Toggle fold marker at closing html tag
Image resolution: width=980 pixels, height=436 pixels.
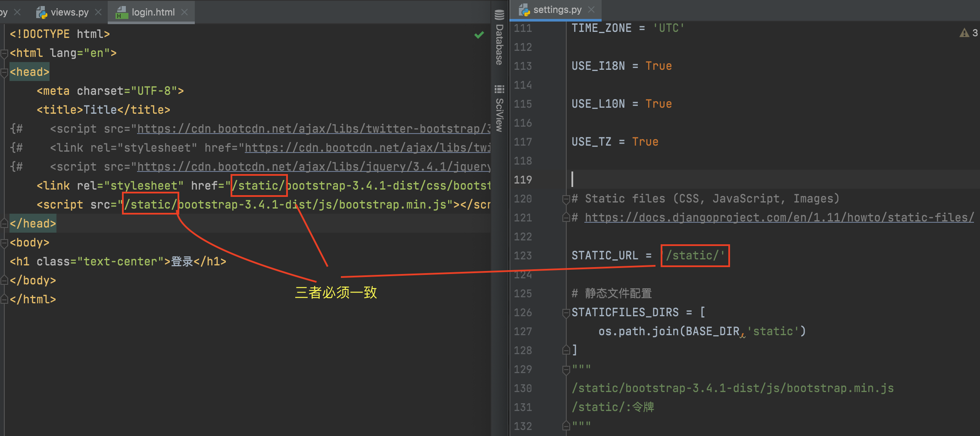4,299
